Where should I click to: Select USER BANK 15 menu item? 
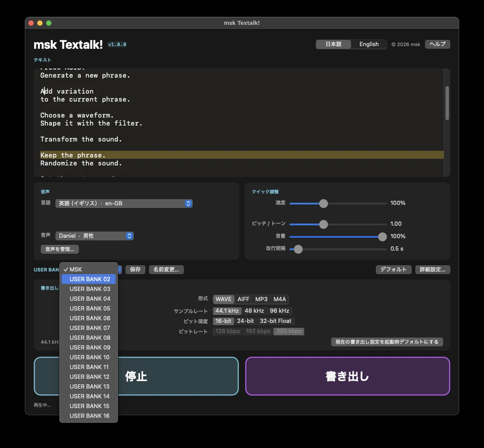(x=89, y=406)
